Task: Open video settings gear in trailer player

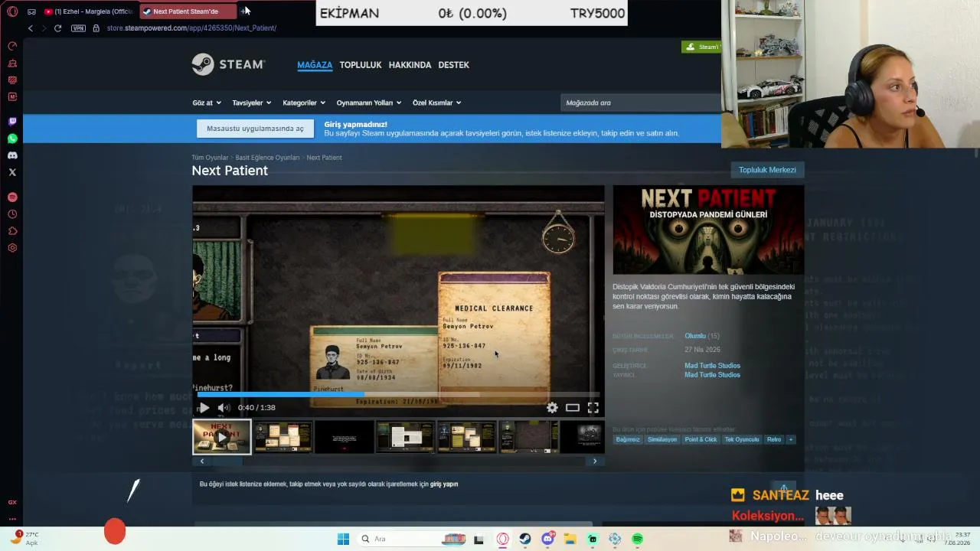Action: click(x=552, y=408)
